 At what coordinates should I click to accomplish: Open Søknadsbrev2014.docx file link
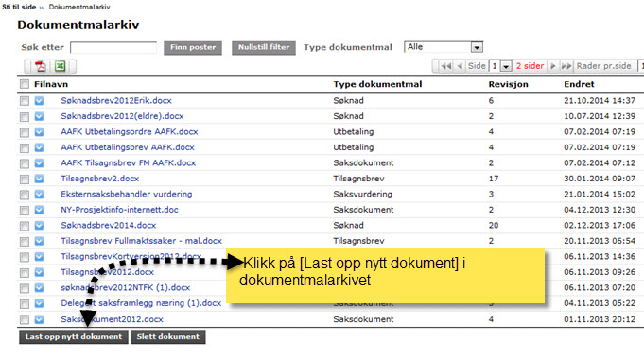109,225
